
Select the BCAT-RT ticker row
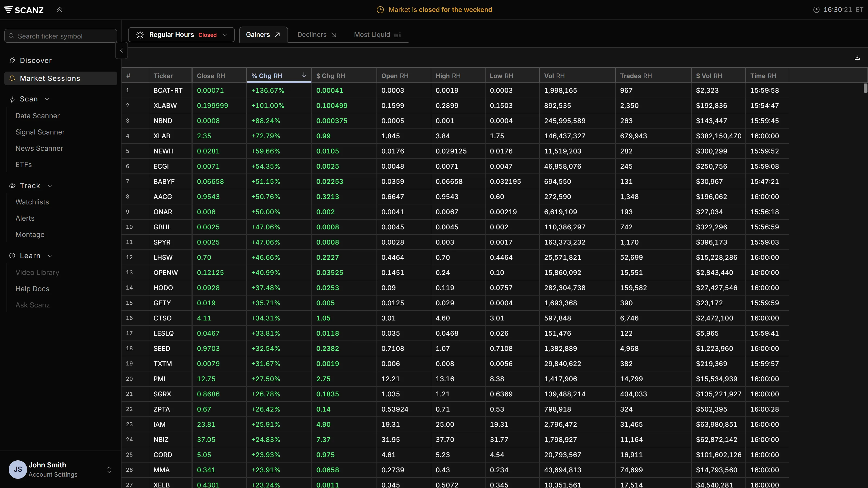[x=455, y=90]
